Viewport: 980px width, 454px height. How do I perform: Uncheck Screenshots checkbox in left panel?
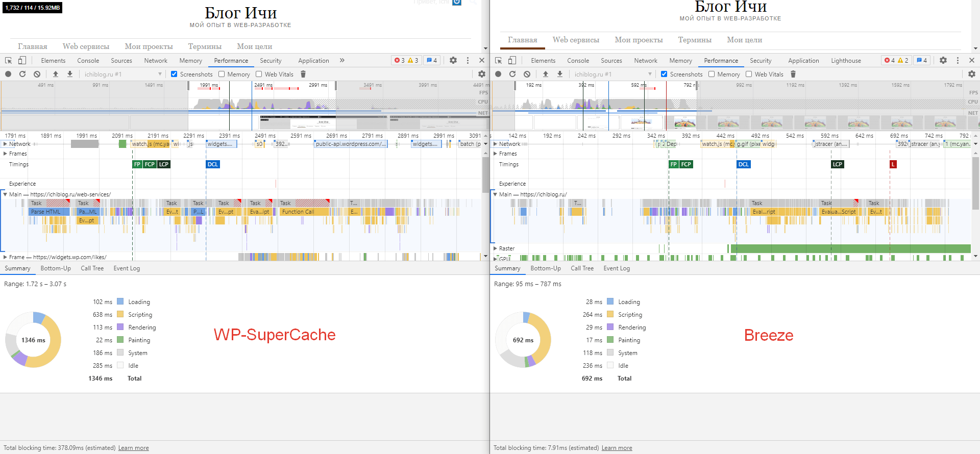click(174, 74)
